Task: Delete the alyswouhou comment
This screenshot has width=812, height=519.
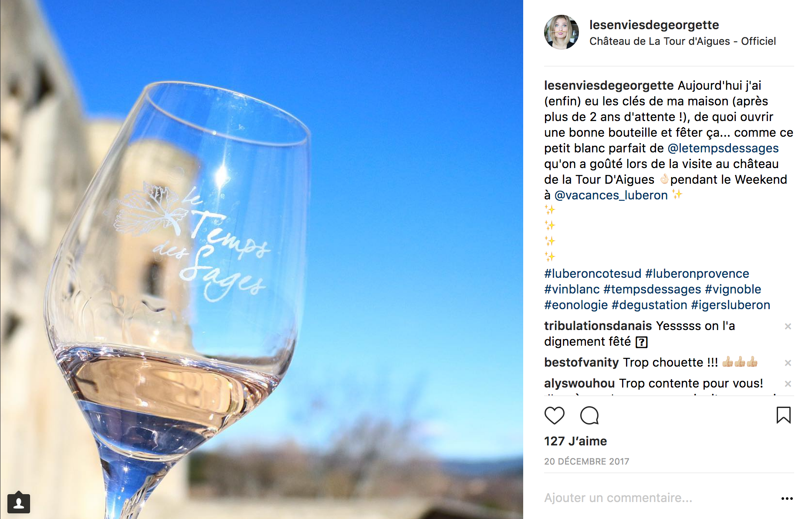Action: 788,384
